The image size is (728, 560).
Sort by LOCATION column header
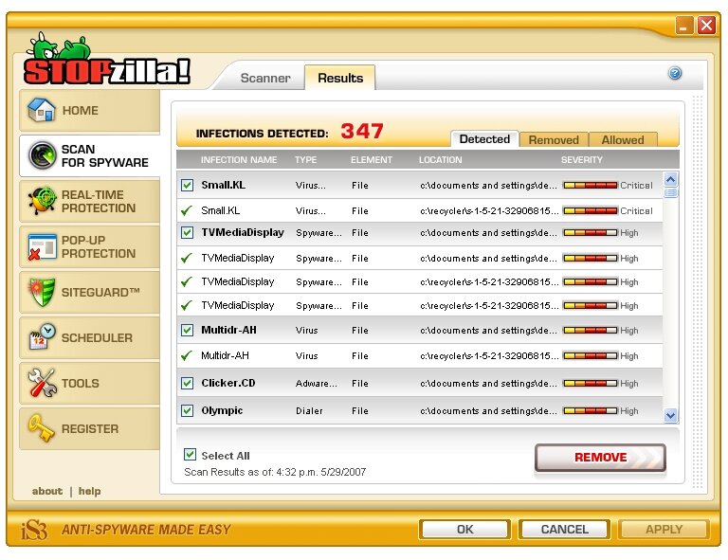(440, 159)
